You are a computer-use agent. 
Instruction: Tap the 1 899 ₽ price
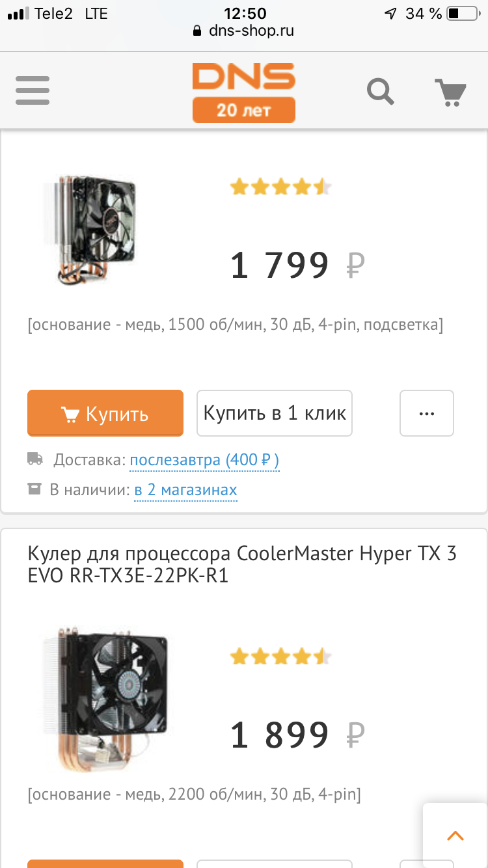[x=297, y=735]
